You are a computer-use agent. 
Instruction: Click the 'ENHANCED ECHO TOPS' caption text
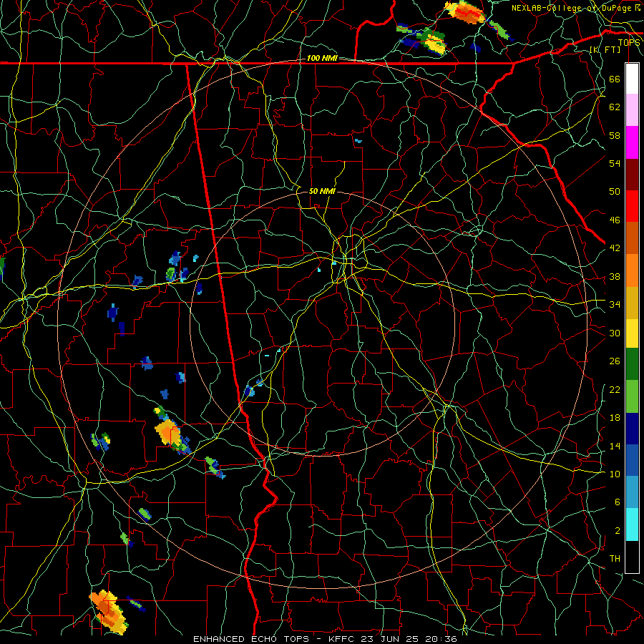(x=251, y=639)
